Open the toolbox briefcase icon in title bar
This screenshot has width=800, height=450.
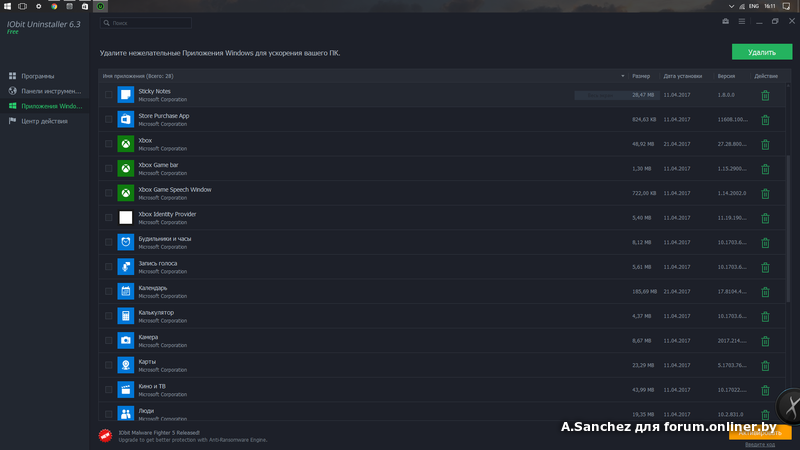tap(726, 21)
